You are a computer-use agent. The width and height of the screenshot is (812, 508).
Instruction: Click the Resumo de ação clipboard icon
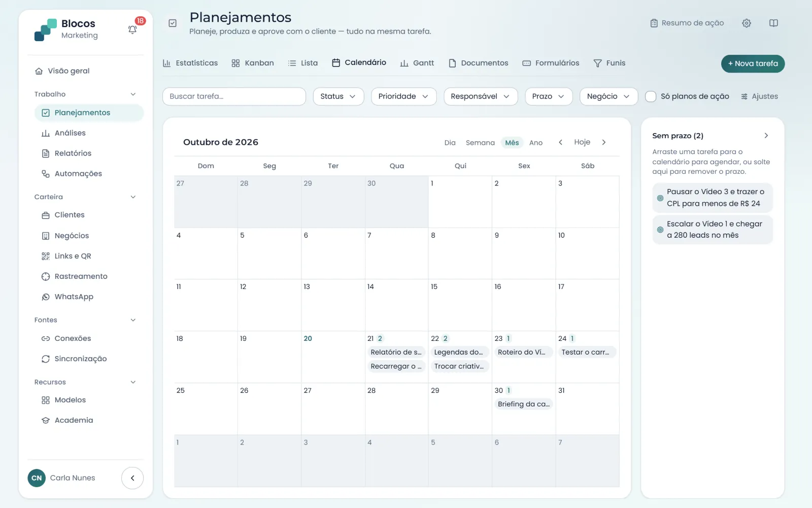pos(654,23)
